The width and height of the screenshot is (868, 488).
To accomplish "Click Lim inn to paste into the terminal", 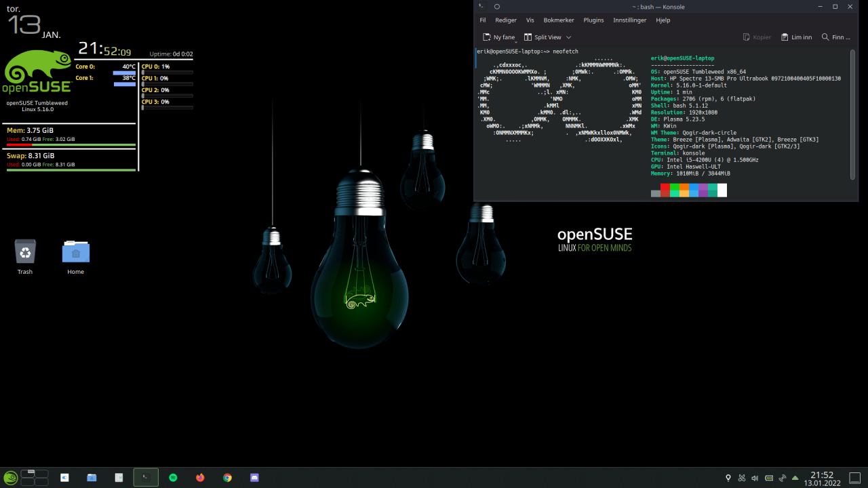I will [x=796, y=37].
